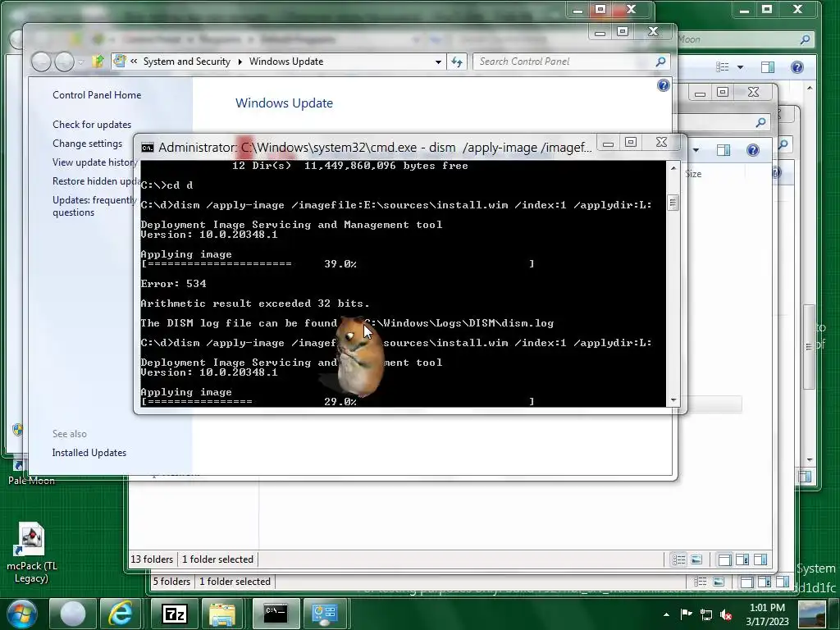Switch 13-folders Explorer window to details view

[678, 559]
